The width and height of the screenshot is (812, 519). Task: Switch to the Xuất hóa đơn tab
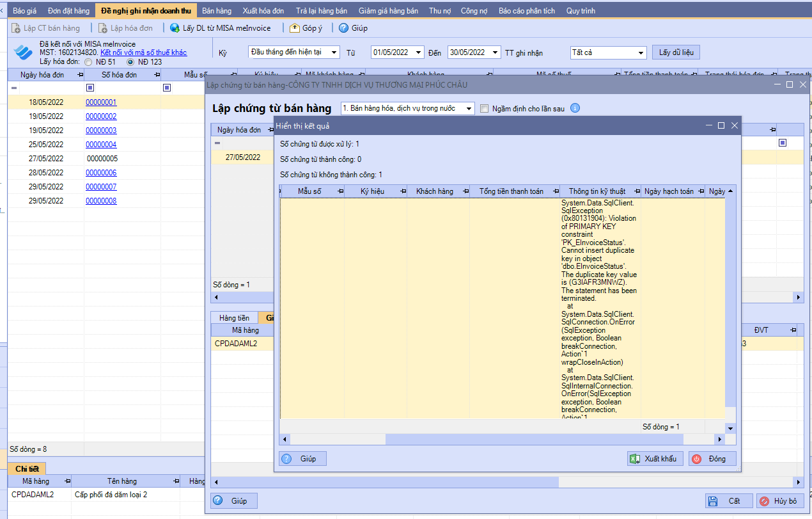pyautogui.click(x=263, y=11)
